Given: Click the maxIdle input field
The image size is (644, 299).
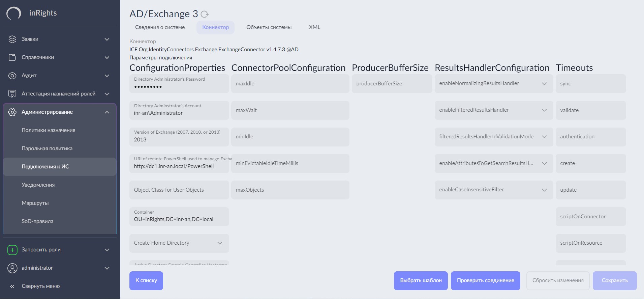Looking at the screenshot, I should [x=290, y=84].
